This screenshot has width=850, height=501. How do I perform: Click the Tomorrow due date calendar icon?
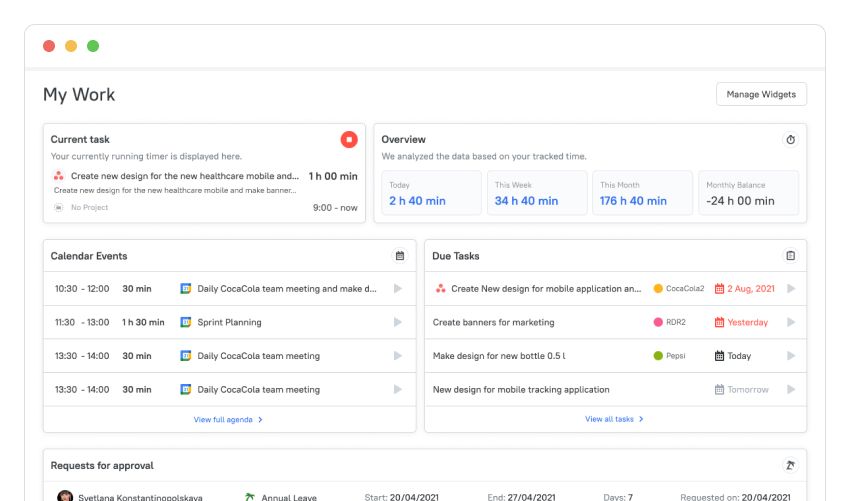[719, 389]
